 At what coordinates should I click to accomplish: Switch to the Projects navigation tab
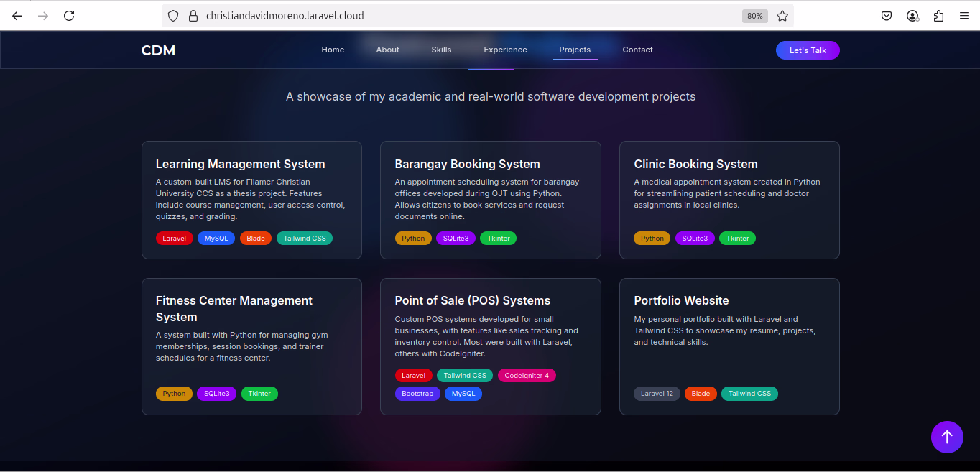click(x=575, y=50)
